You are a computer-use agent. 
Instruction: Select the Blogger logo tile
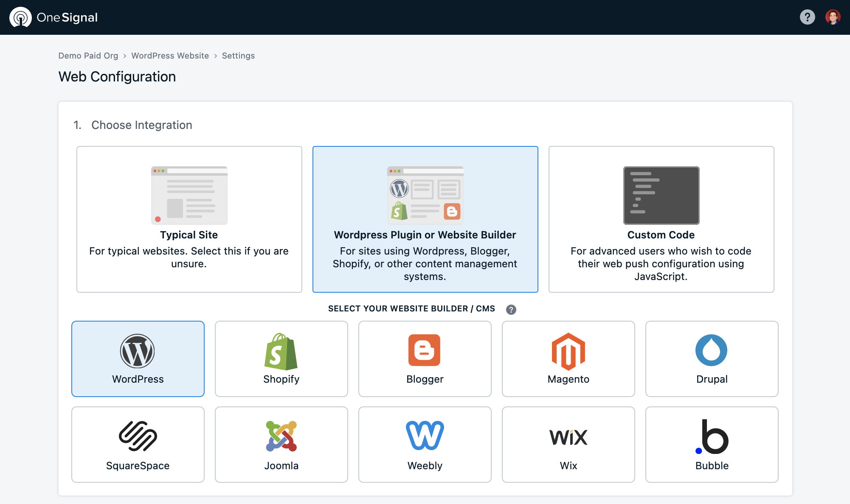[x=425, y=359]
